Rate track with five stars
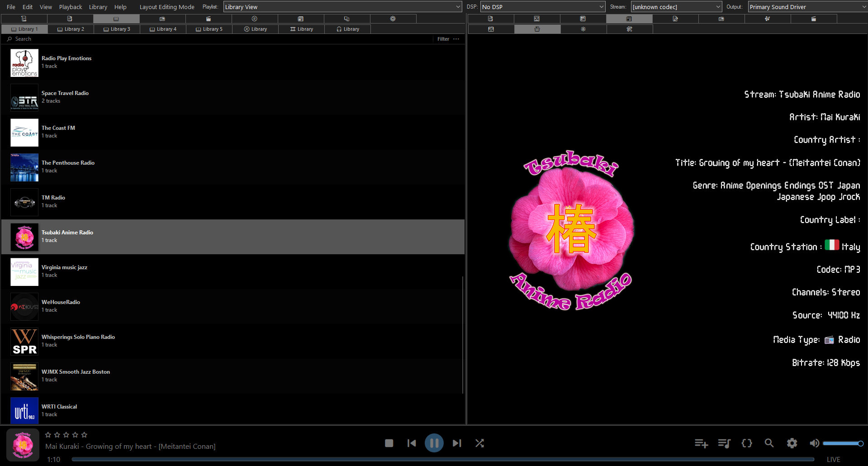Screen dimensions: 868x466 pos(84,435)
